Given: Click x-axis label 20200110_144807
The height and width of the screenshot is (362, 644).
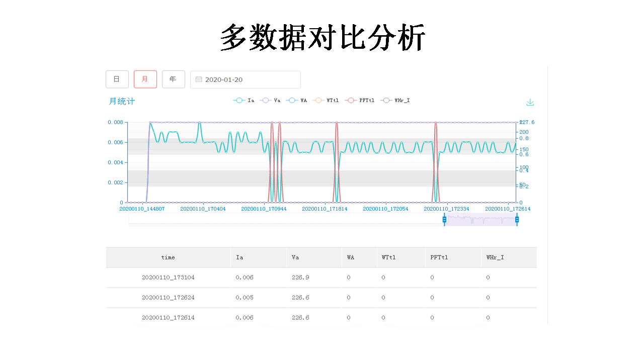Looking at the screenshot, I should [142, 209].
